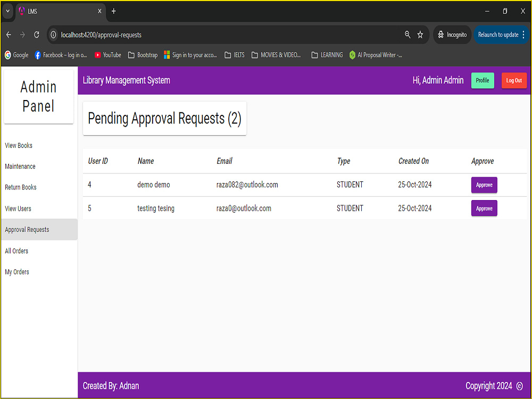Click email raza082@outlook.com
This screenshot has height=399, width=532.
coord(247,185)
